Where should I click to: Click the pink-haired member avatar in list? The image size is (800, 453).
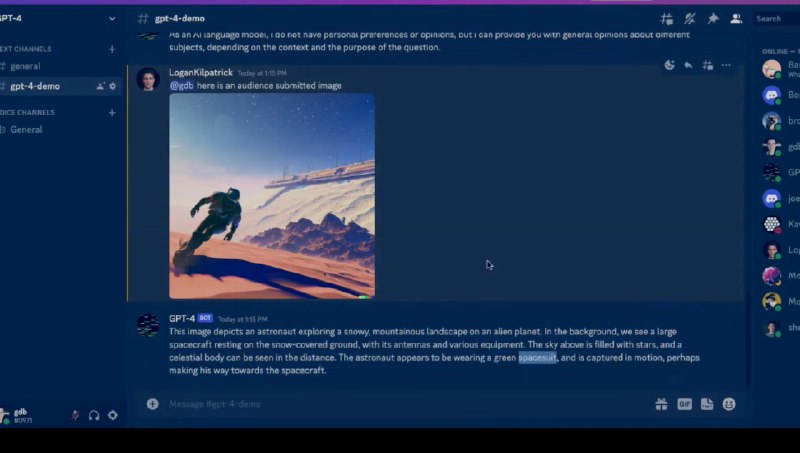pyautogui.click(x=771, y=276)
